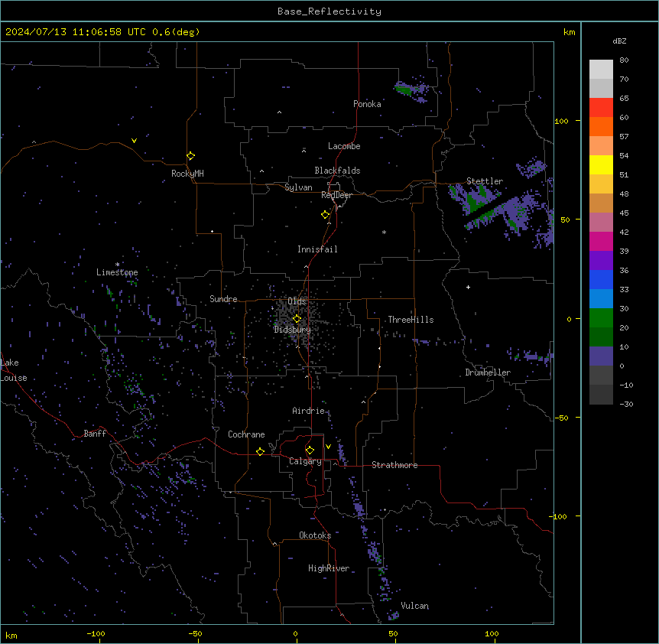Click the km unit label at bottom left
This screenshot has width=659, height=644.
(x=11, y=635)
